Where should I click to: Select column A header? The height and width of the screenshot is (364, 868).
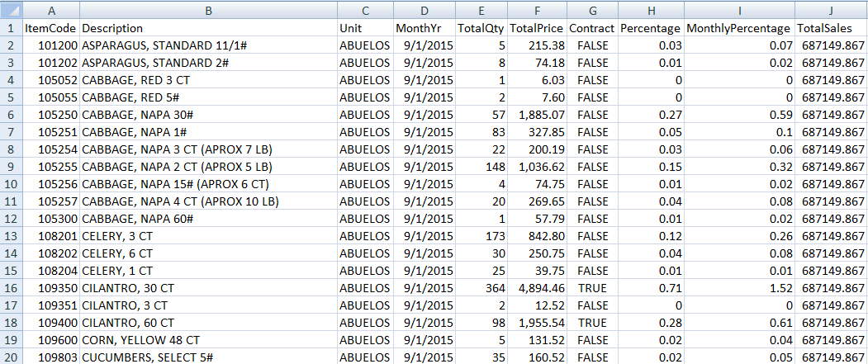pyautogui.click(x=51, y=10)
